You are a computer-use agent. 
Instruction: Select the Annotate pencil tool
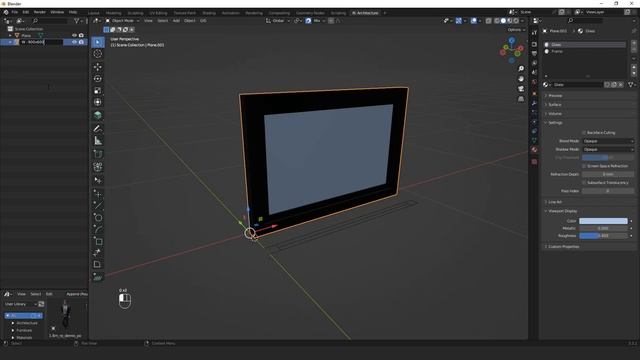(x=98, y=129)
